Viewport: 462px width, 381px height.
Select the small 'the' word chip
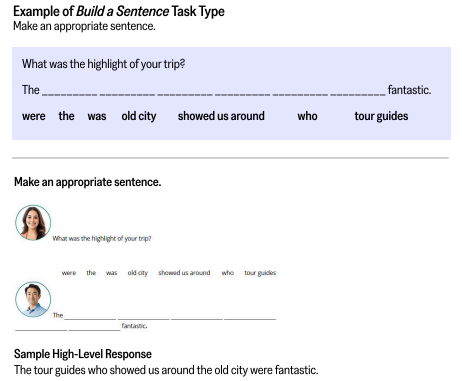pos(91,273)
